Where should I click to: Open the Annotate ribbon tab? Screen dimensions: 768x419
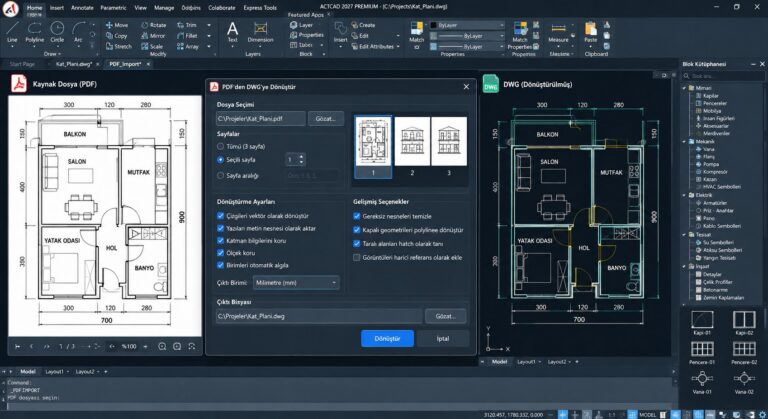(82, 8)
